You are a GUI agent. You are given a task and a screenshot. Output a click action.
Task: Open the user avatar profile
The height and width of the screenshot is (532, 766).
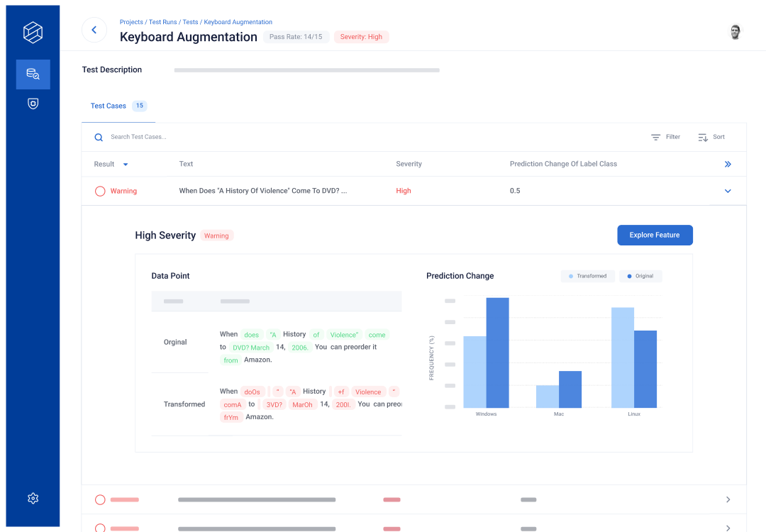(x=735, y=32)
